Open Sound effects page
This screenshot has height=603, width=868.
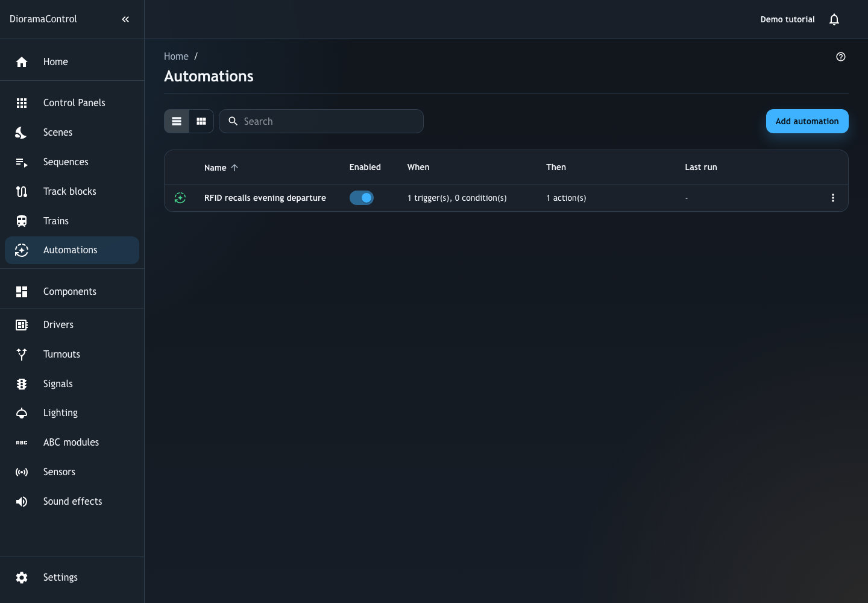pos(72,502)
